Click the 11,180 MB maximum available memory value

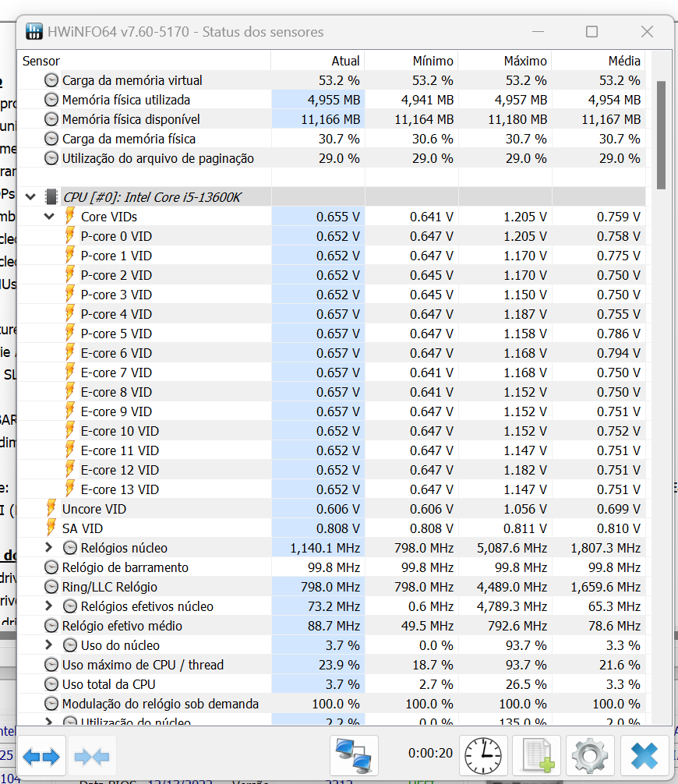[517, 119]
